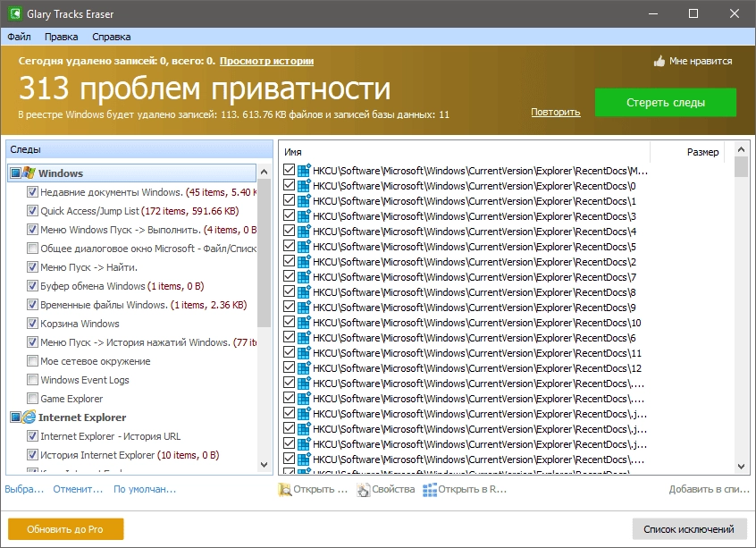Viewport: 756px width, 548px height.
Task: Click registry icon of RecentDocs\0 row
Action: tap(304, 186)
